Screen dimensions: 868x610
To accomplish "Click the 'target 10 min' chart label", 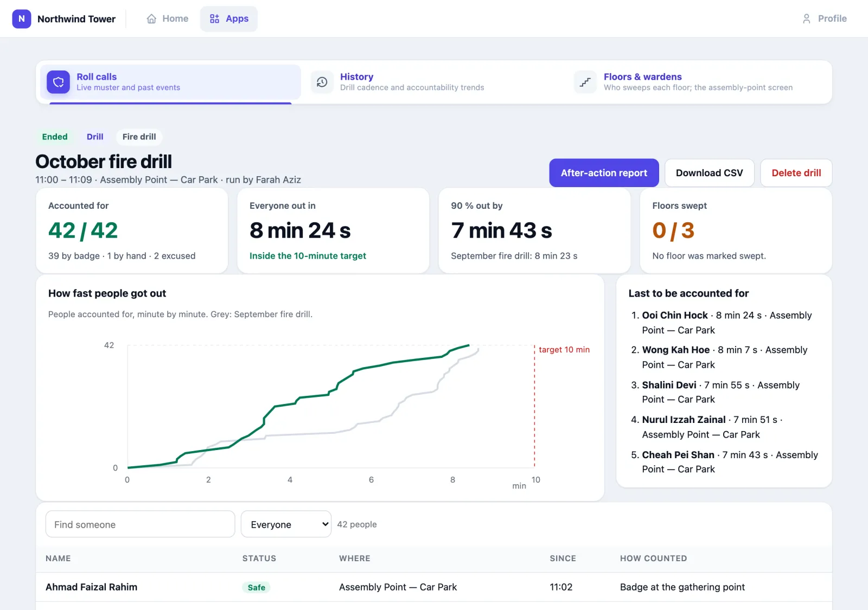I will tap(564, 350).
